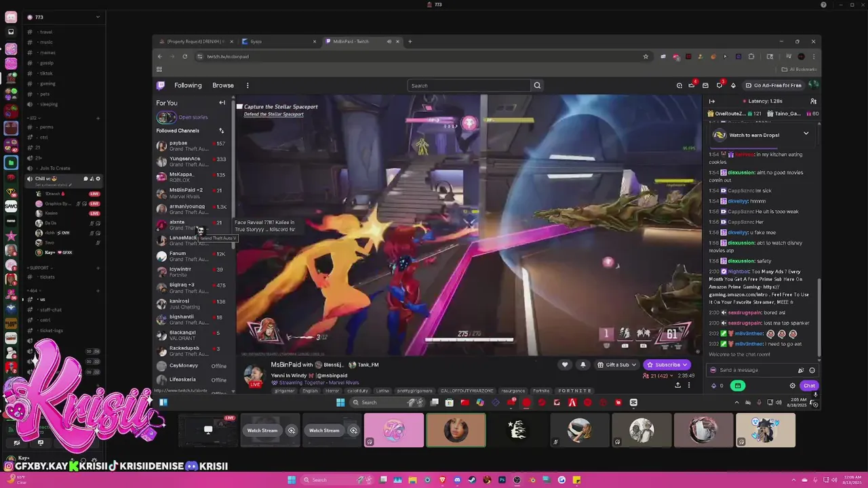Open the green channel points button in chat
Screen dimensions: 868x488
737,386
